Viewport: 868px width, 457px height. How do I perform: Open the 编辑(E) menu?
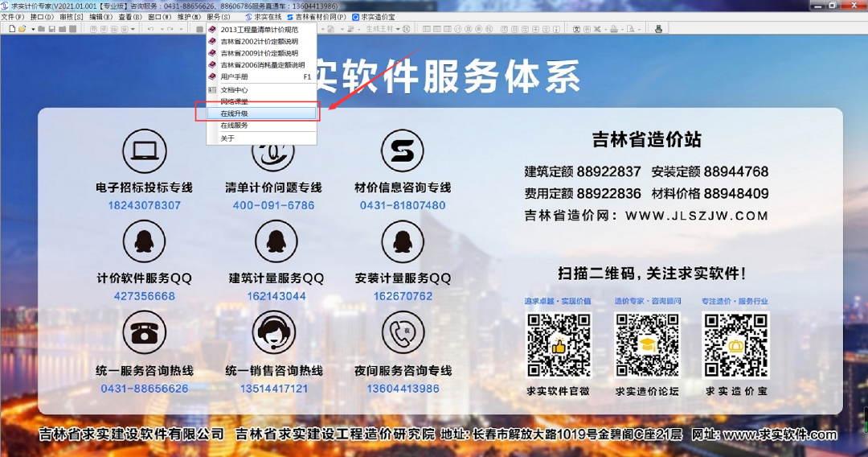(100, 17)
